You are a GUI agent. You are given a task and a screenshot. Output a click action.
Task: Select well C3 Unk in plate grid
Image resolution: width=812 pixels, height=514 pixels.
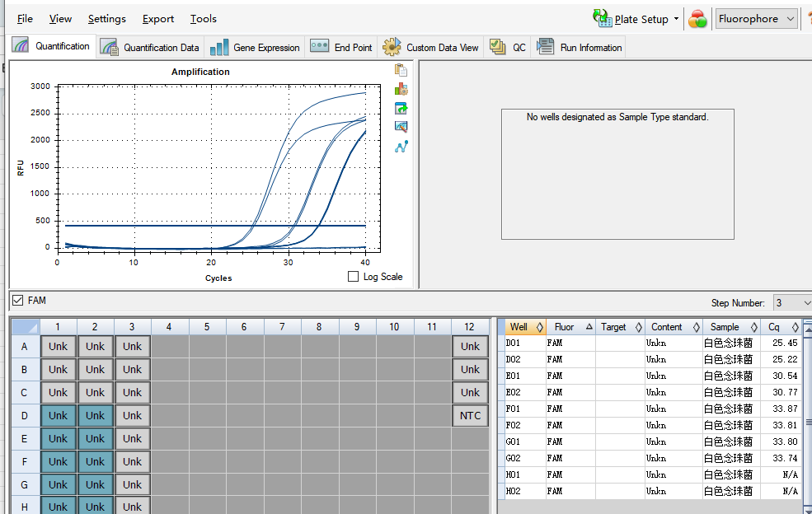(132, 392)
